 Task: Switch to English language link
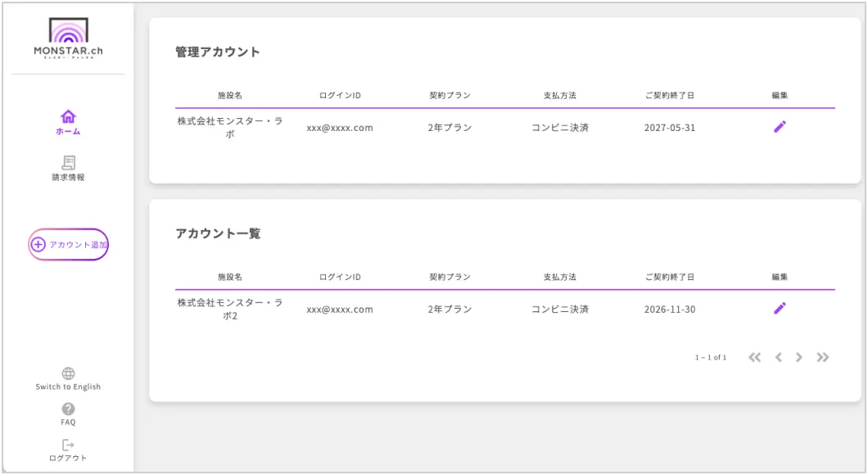pos(68,387)
